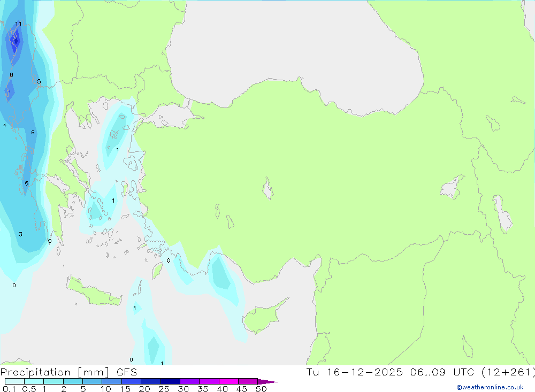
Task: Click the 'Precipitation [mm] GFS' title
Action: 68,372
